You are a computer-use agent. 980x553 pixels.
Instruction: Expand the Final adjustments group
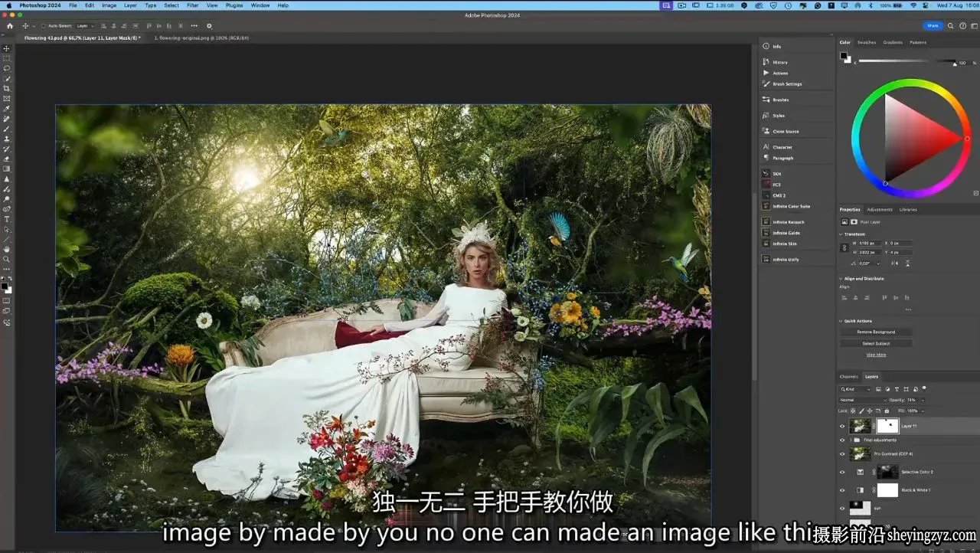click(x=851, y=440)
